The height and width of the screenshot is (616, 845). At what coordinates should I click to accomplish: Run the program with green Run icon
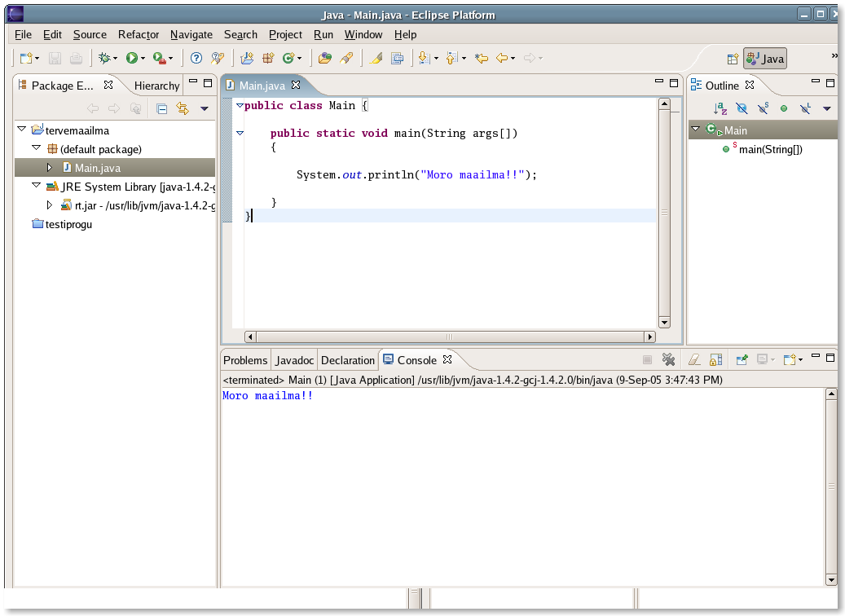coord(131,58)
